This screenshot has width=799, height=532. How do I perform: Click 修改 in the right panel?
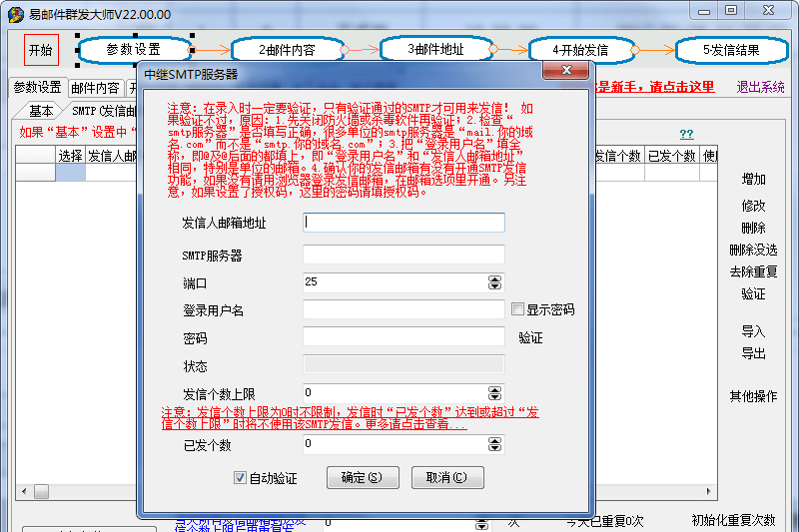tap(754, 206)
